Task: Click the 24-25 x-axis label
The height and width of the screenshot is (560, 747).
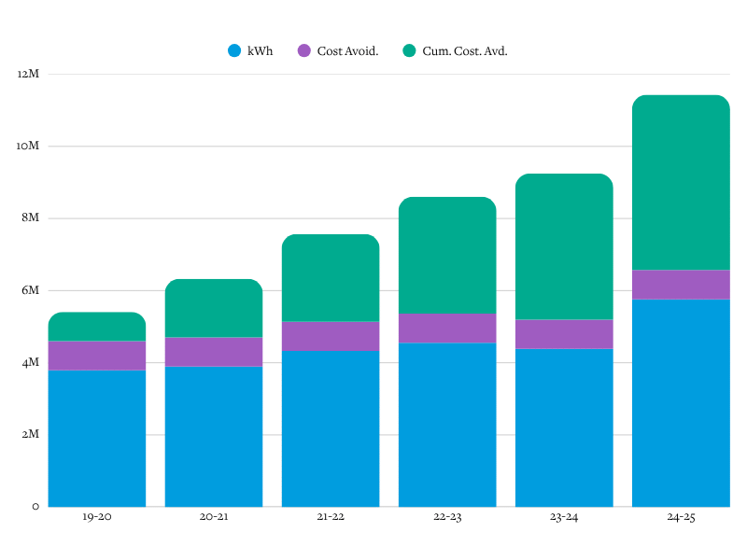Action: coord(681,517)
